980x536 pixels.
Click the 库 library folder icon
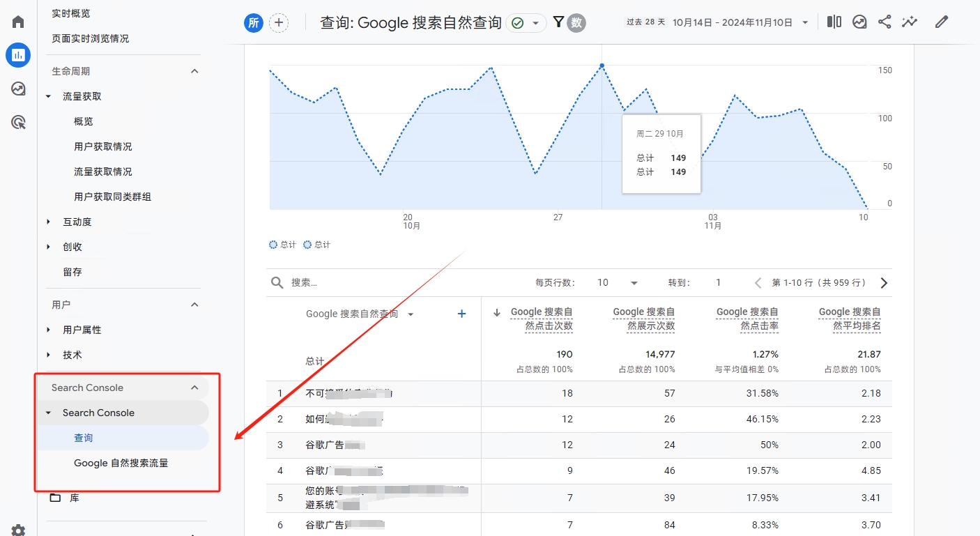pyautogui.click(x=55, y=498)
